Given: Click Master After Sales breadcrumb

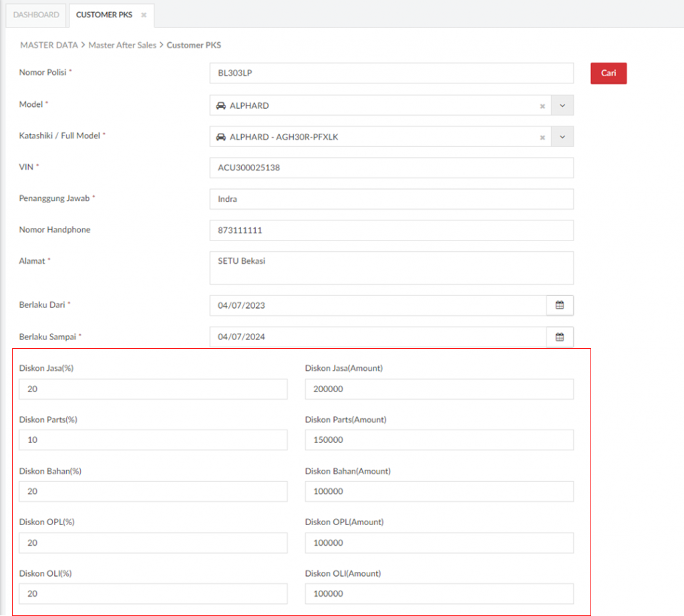Looking at the screenshot, I should 122,45.
